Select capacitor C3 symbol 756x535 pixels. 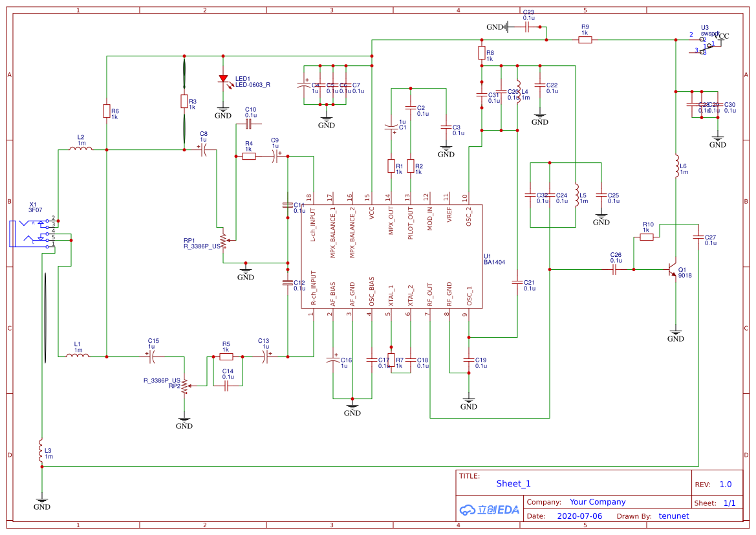point(446,127)
